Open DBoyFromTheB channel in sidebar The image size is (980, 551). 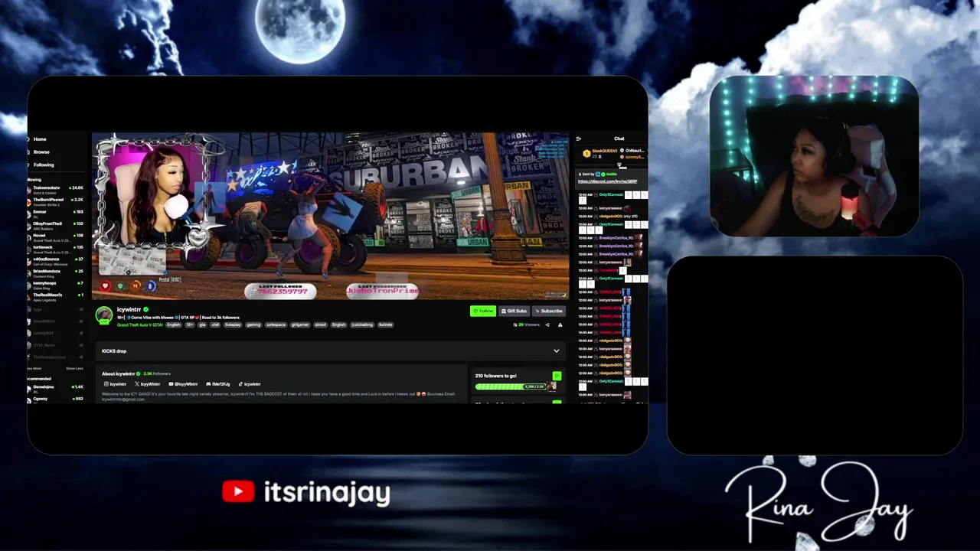point(55,225)
